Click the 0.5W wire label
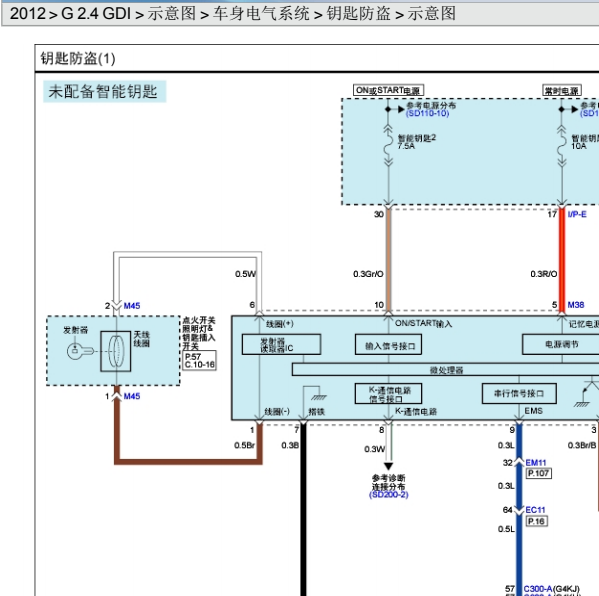The image size is (599, 596). point(245,274)
